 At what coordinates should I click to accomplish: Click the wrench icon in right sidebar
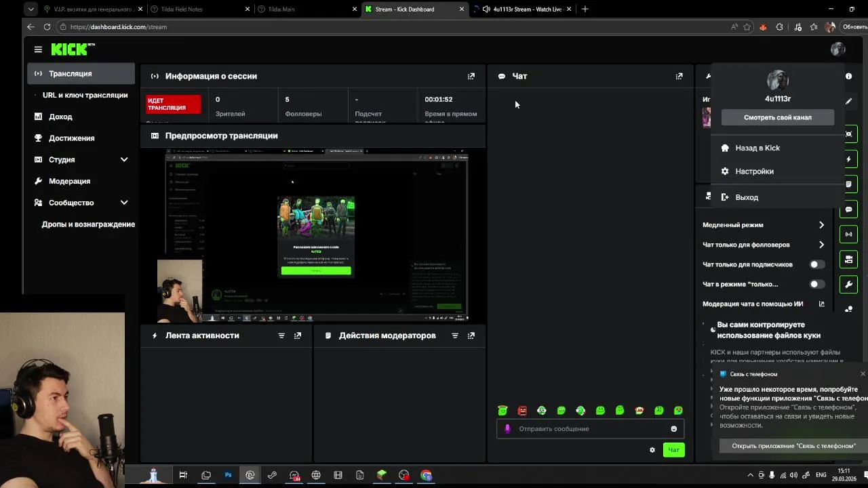848,285
